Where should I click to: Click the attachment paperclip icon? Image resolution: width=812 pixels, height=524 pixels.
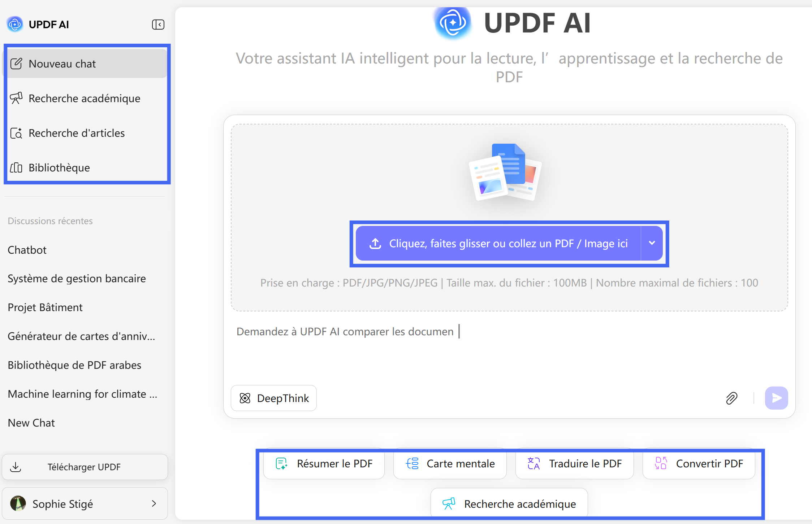pos(731,398)
